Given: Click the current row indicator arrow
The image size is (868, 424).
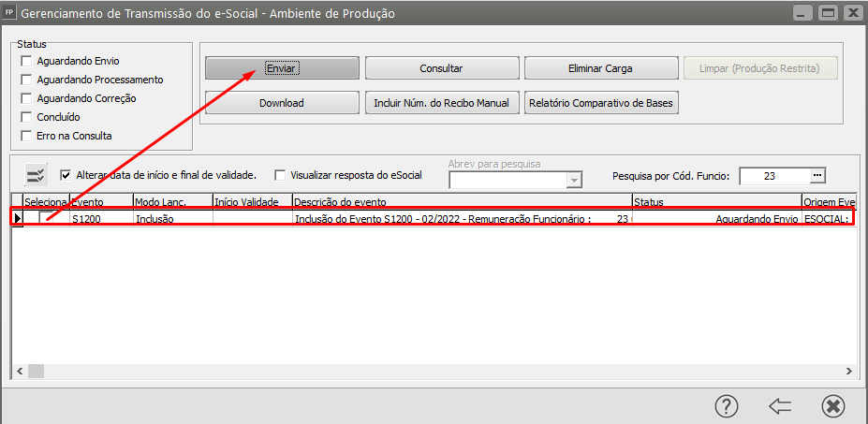Looking at the screenshot, I should [17, 219].
